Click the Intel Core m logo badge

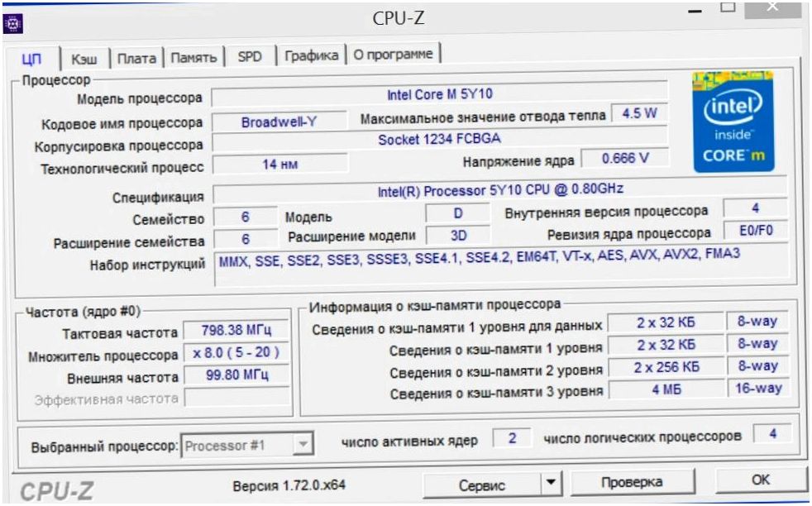[733, 122]
